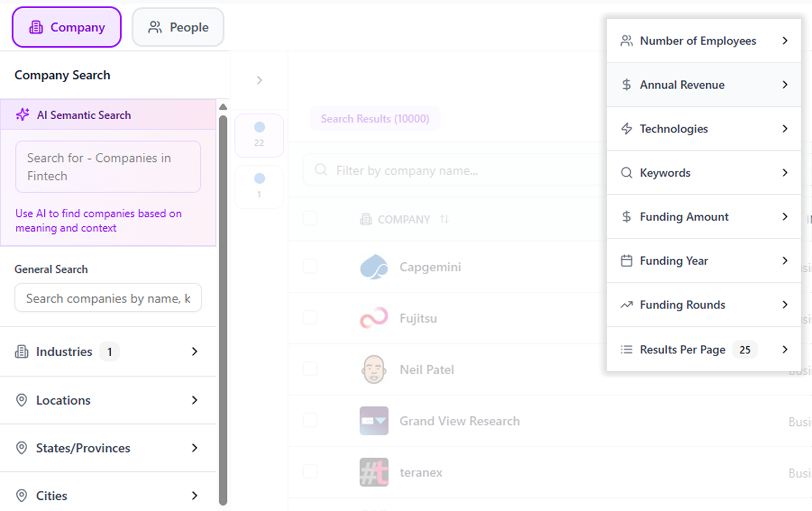Click the Capgemini company logo
This screenshot has height=511, width=812.
(373, 267)
